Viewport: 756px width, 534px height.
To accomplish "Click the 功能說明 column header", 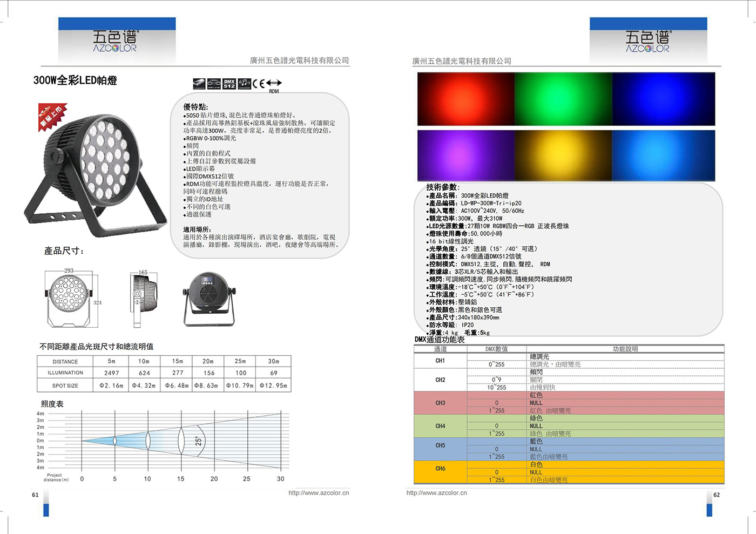I will pos(625,349).
